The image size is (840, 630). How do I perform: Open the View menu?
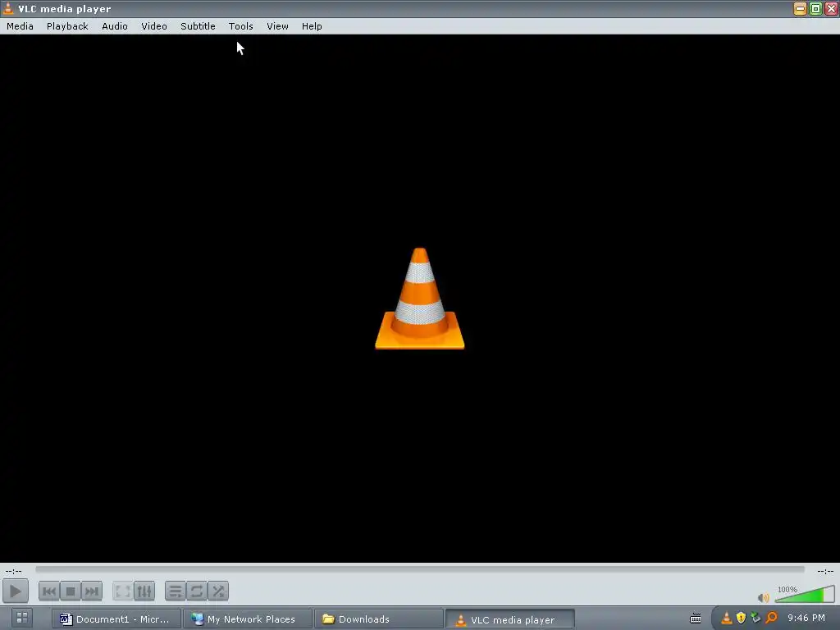[277, 26]
